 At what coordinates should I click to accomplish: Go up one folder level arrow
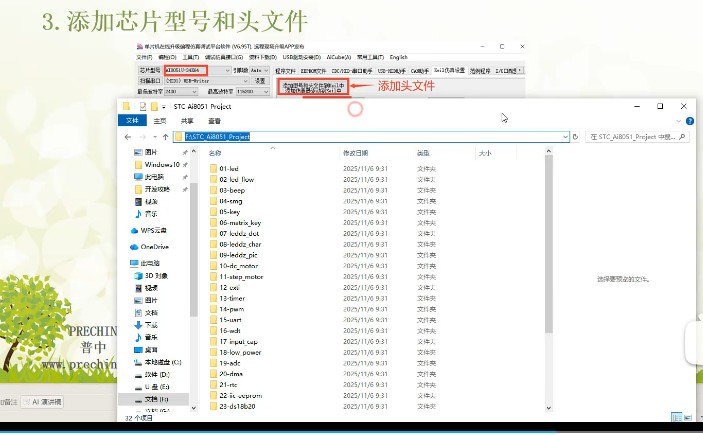(x=165, y=137)
